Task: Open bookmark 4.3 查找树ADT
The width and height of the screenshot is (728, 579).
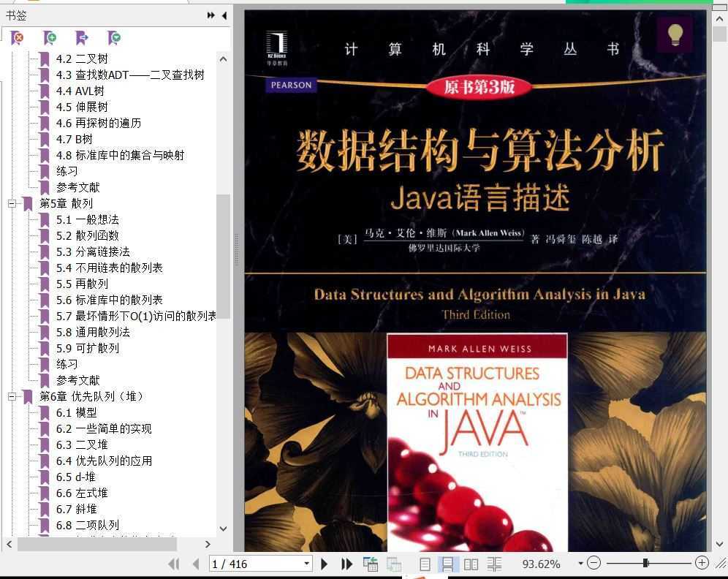Action: point(130,75)
